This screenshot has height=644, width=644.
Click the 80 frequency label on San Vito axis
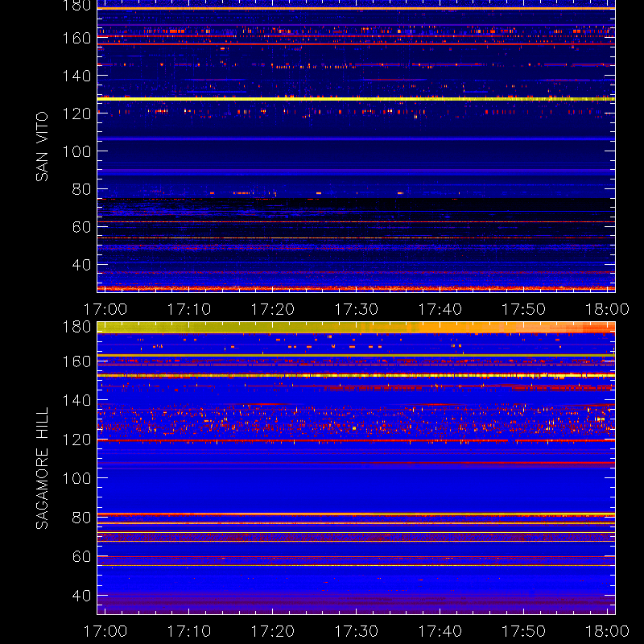(81, 189)
